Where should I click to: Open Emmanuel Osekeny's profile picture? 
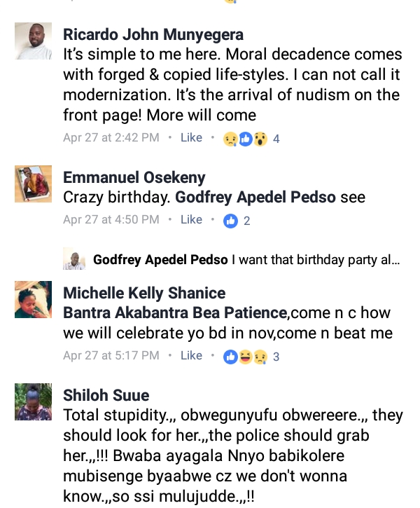pyautogui.click(x=34, y=184)
